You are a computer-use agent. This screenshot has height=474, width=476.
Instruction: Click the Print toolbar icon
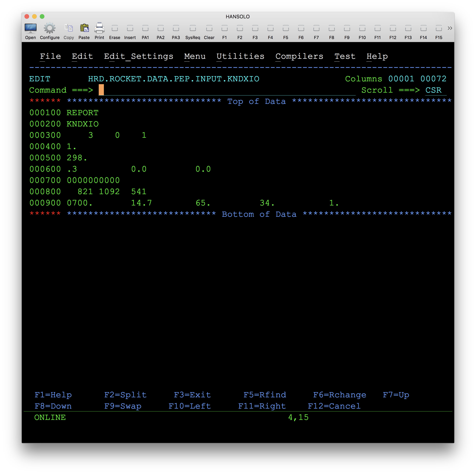(x=99, y=29)
